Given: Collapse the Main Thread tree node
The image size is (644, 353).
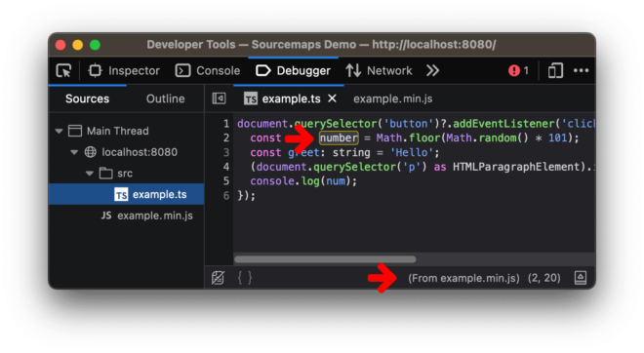Looking at the screenshot, I should point(59,131).
